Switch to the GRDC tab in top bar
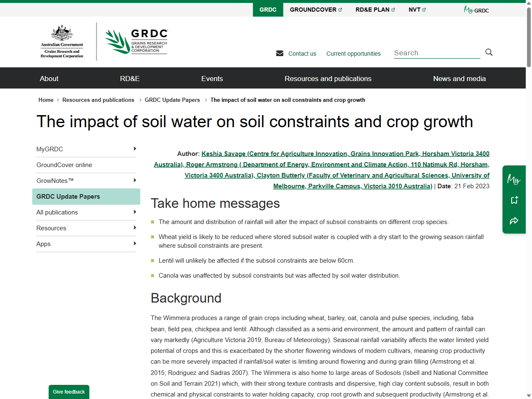 coord(268,9)
